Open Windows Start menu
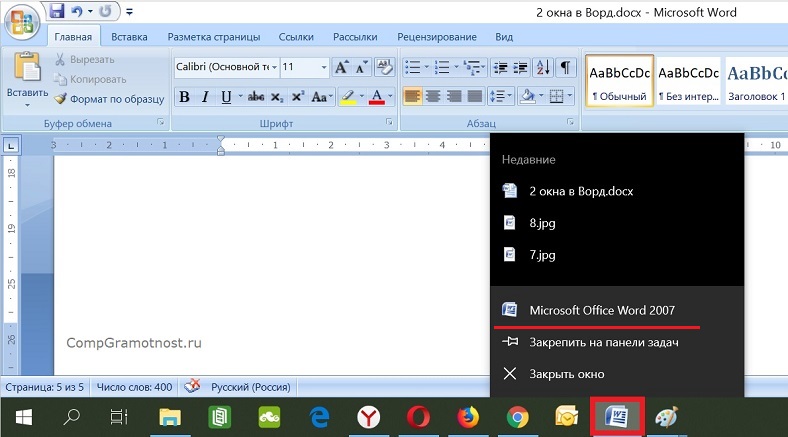 (x=24, y=417)
